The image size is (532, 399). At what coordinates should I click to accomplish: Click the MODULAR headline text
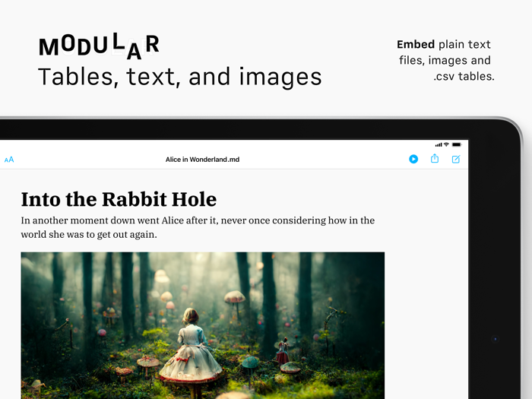[x=99, y=46]
